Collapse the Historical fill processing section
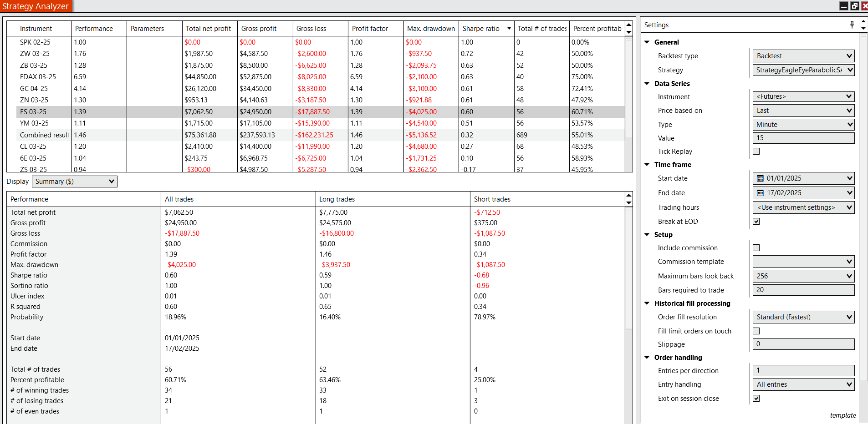The image size is (868, 424). [647, 303]
